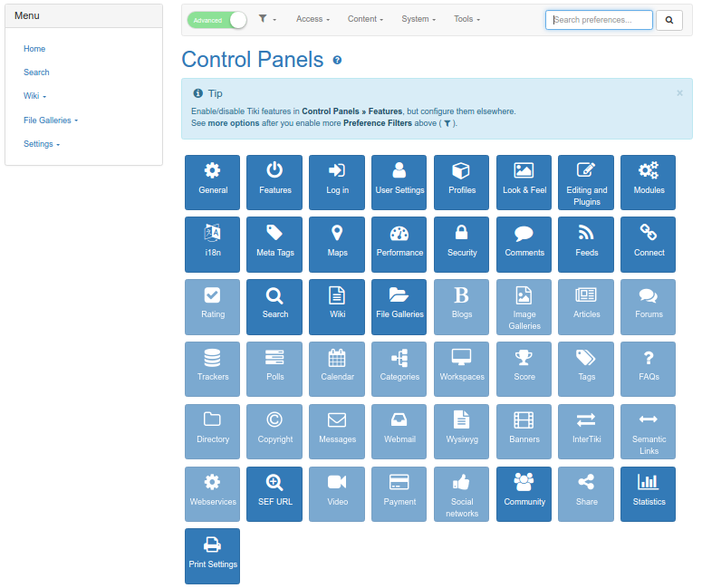
Task: Open the Tools menu
Action: click(x=466, y=19)
